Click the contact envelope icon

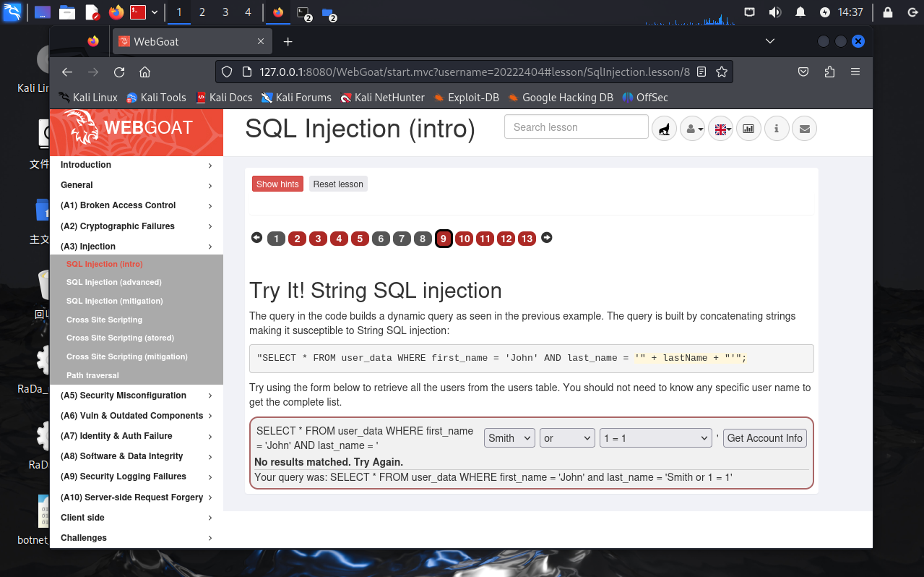(x=805, y=129)
